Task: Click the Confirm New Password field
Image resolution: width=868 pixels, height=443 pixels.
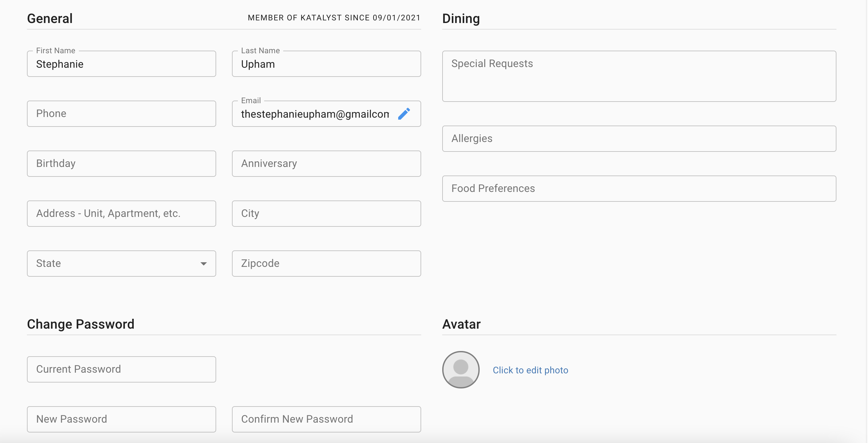Action: [326, 419]
